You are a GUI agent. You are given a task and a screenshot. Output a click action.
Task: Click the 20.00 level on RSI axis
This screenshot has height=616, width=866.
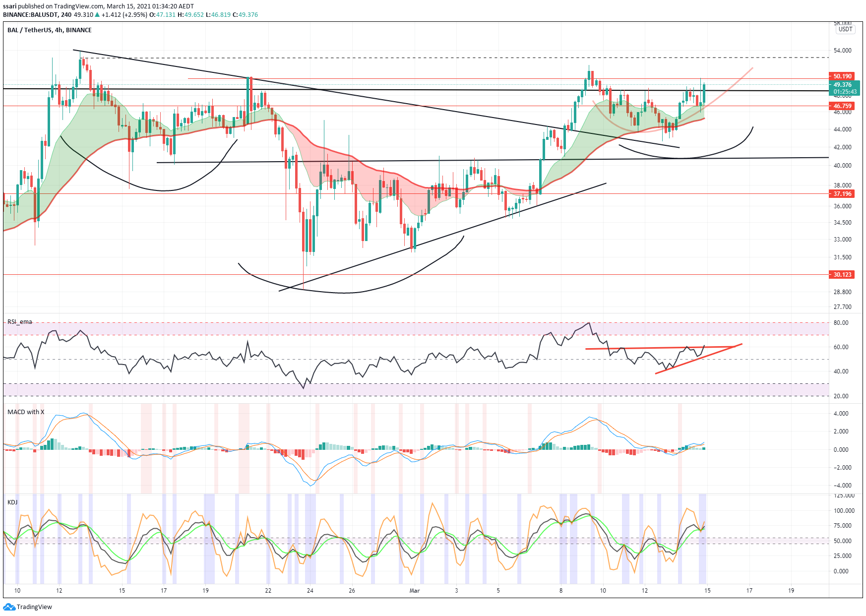pos(841,396)
